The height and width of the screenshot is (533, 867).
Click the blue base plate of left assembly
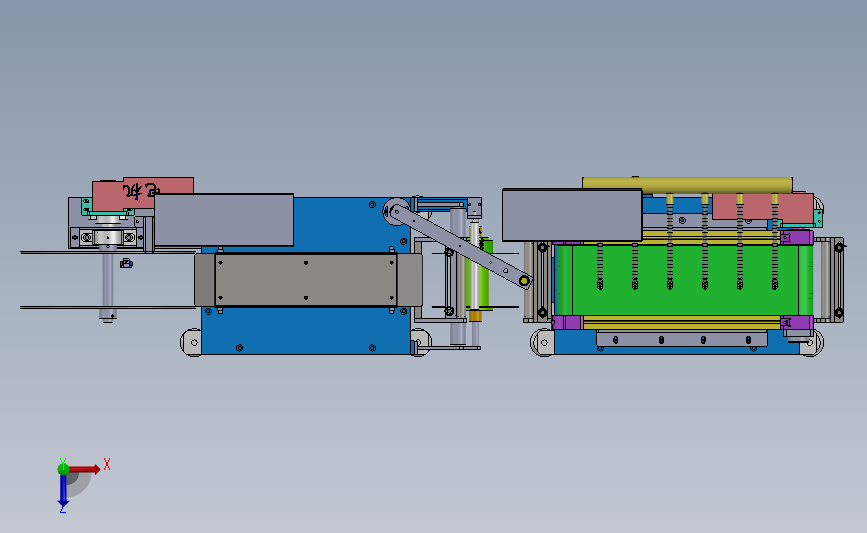tap(306, 331)
